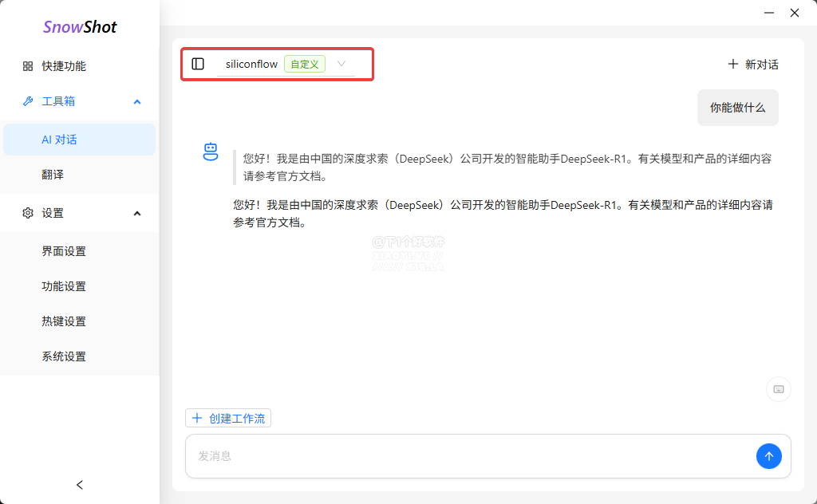Click the 设置 label
817x504 pixels.
pos(53,213)
